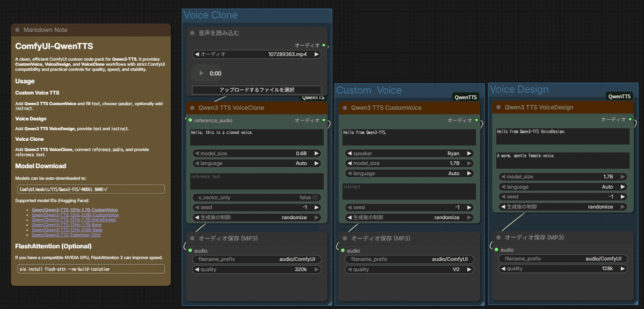
Task: Collapse the オーディオ保存 (MP3) node under VoiceDesign
Action: coord(499,237)
